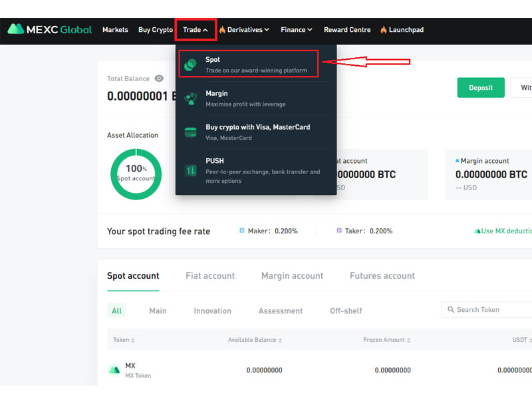Open Buy Crypto page
Image resolution: width=532 pixels, height=399 pixels.
click(x=156, y=30)
